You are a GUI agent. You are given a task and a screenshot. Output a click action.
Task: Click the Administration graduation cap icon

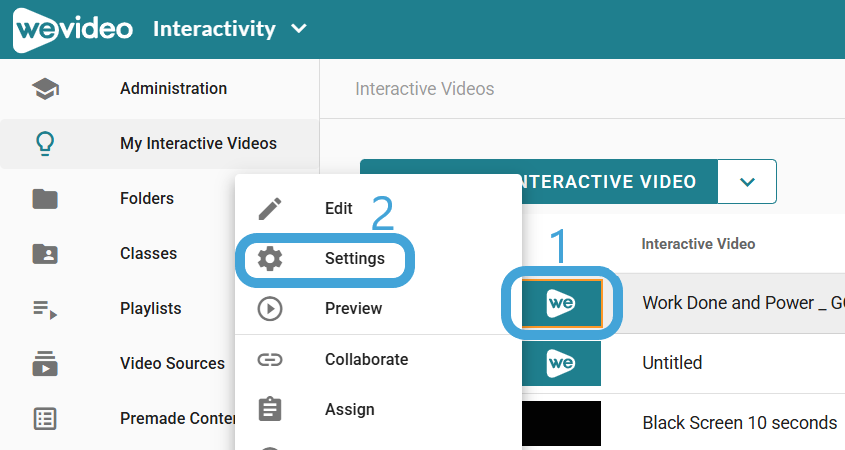click(45, 89)
